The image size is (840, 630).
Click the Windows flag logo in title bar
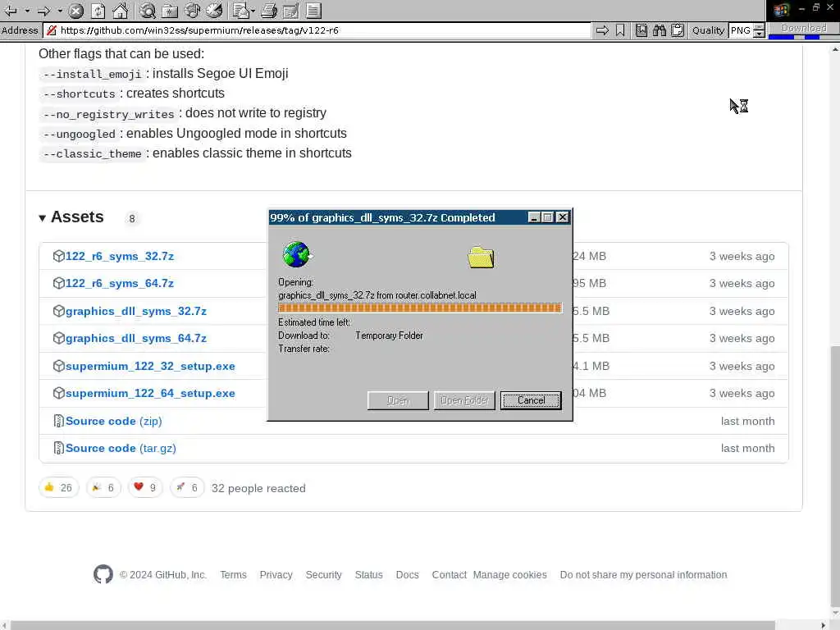pyautogui.click(x=781, y=10)
